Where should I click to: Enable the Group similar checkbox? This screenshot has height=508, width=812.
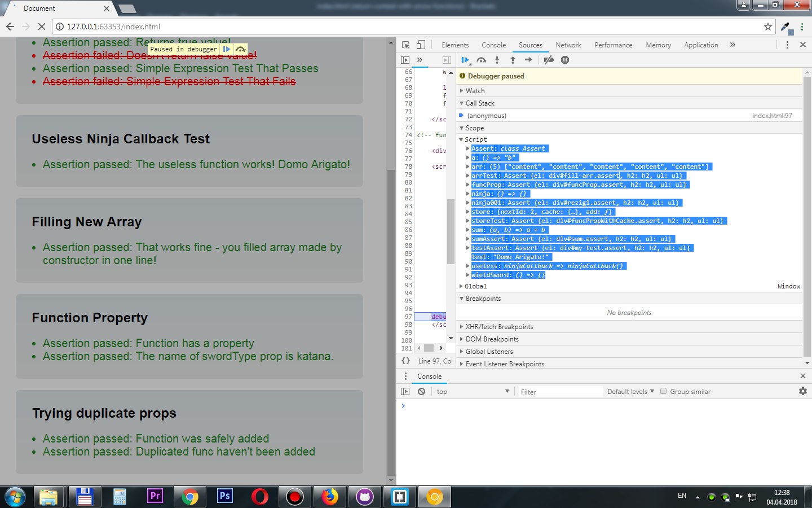tap(664, 391)
